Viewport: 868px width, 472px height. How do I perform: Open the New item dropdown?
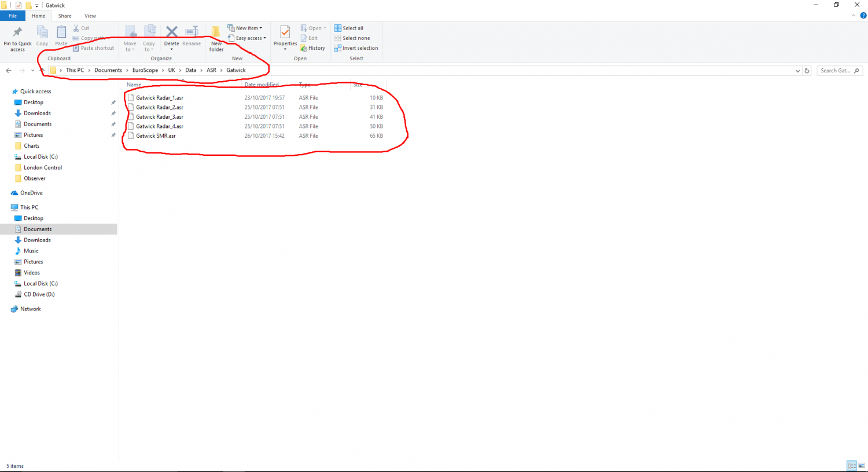pyautogui.click(x=245, y=28)
